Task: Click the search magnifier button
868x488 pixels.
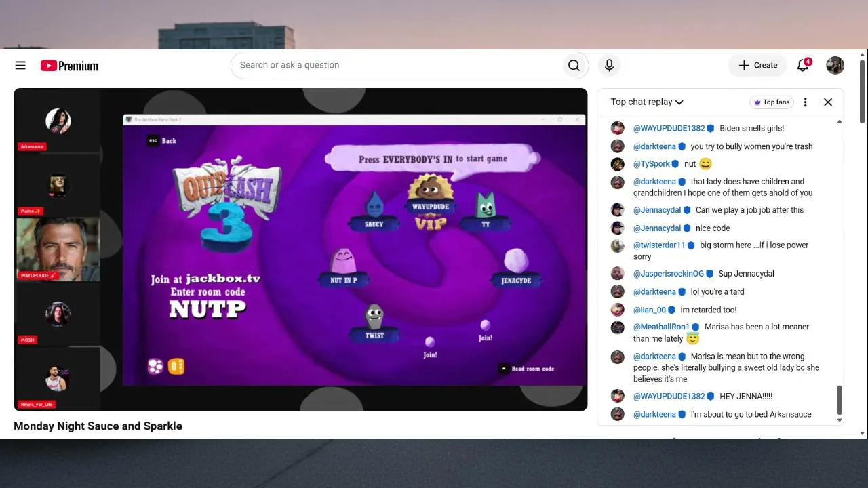Action: tap(574, 65)
